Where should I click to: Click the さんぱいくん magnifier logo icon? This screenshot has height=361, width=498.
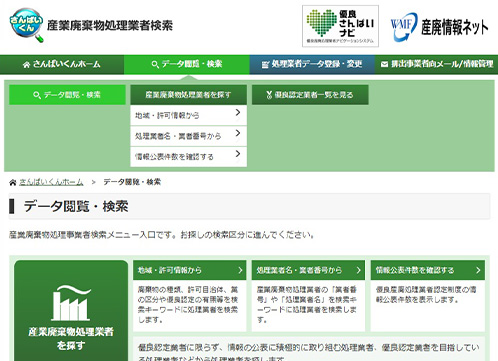pyautogui.click(x=27, y=25)
